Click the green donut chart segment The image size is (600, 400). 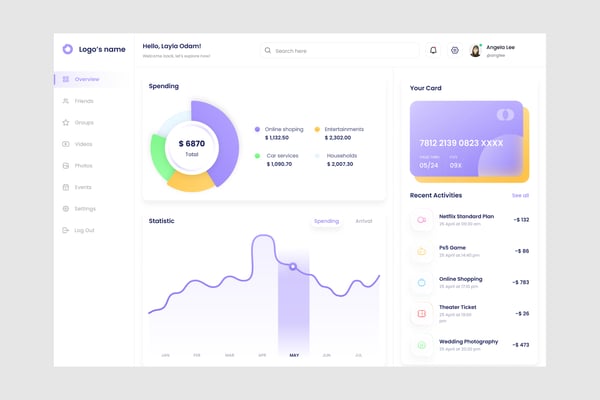[159, 156]
